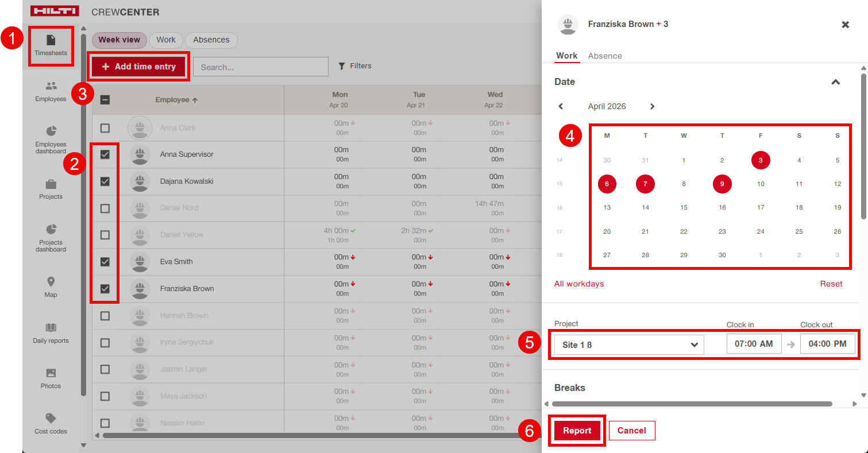This screenshot has width=868, height=453.
Task: Click the Cancel button
Action: [x=632, y=431]
